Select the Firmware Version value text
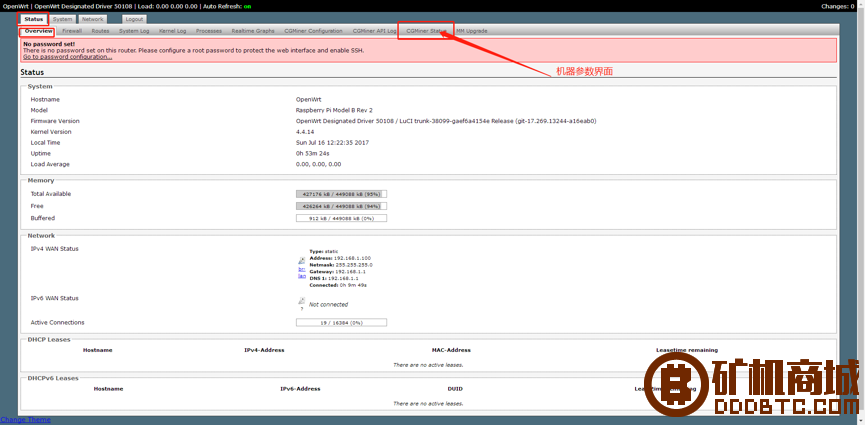Viewport: 865px width, 425px height. click(x=446, y=121)
